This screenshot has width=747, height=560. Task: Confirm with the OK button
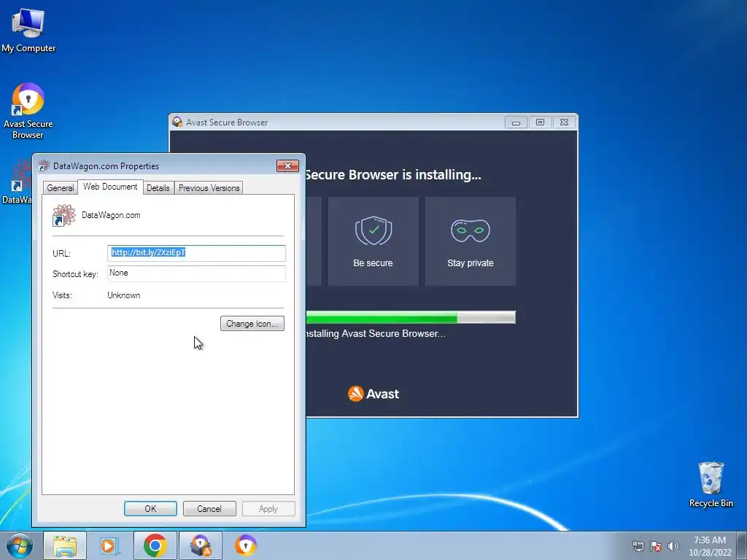tap(150, 508)
